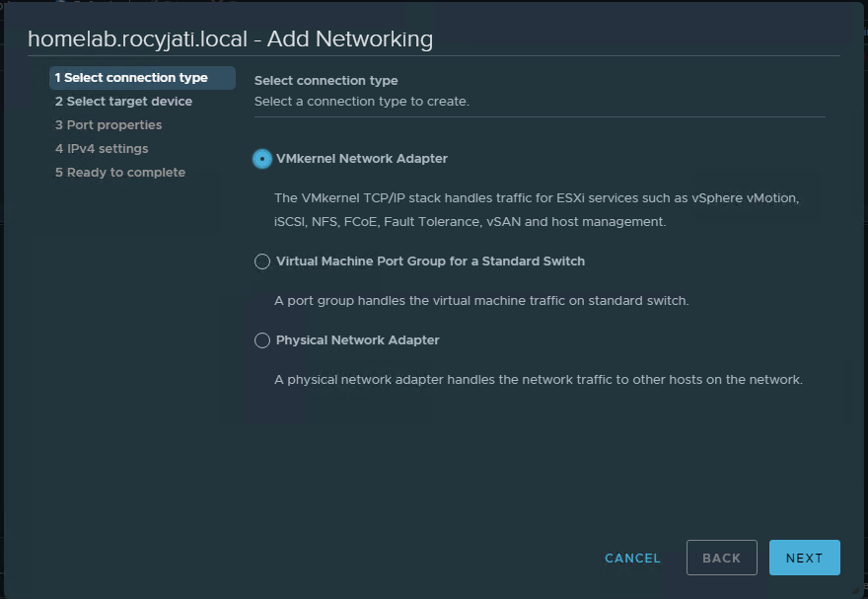The width and height of the screenshot is (868, 599).
Task: Select the Physical Network Adapter radio button
Action: click(262, 340)
